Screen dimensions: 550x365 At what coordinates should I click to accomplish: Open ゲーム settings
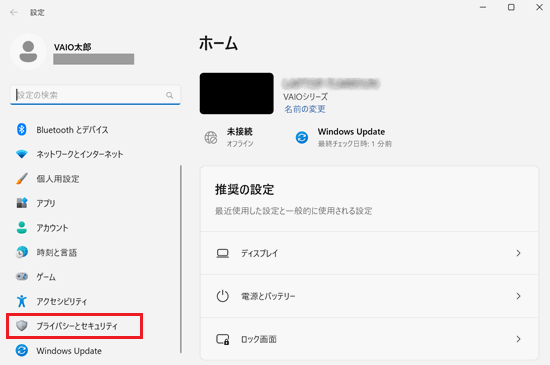tap(46, 277)
